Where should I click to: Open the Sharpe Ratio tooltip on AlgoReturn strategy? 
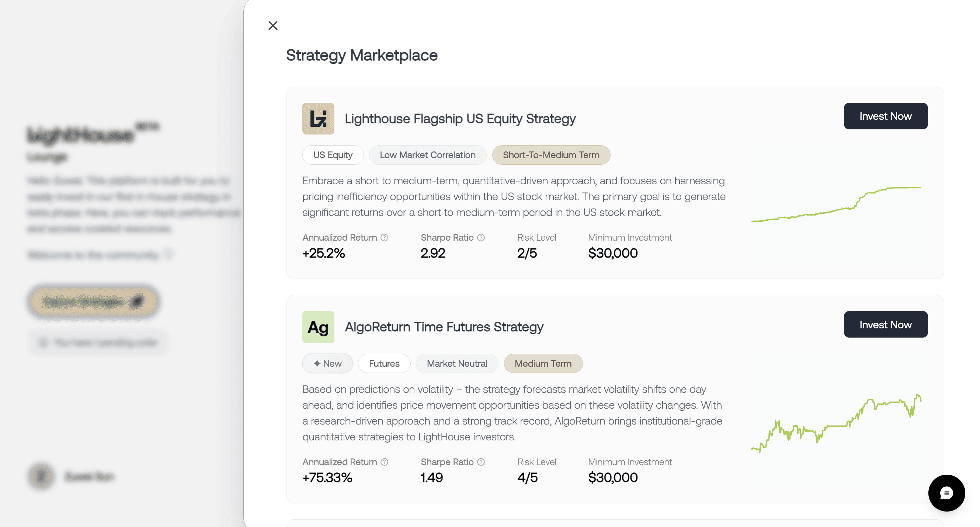(481, 462)
